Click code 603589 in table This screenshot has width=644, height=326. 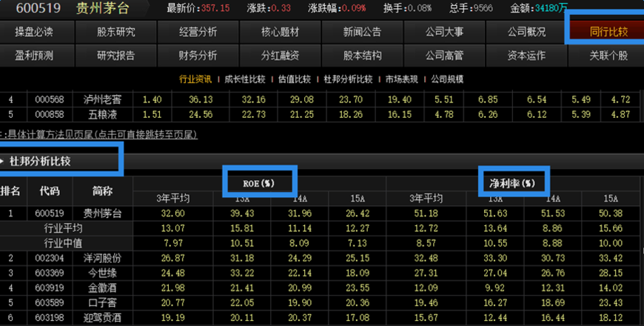[50, 303]
